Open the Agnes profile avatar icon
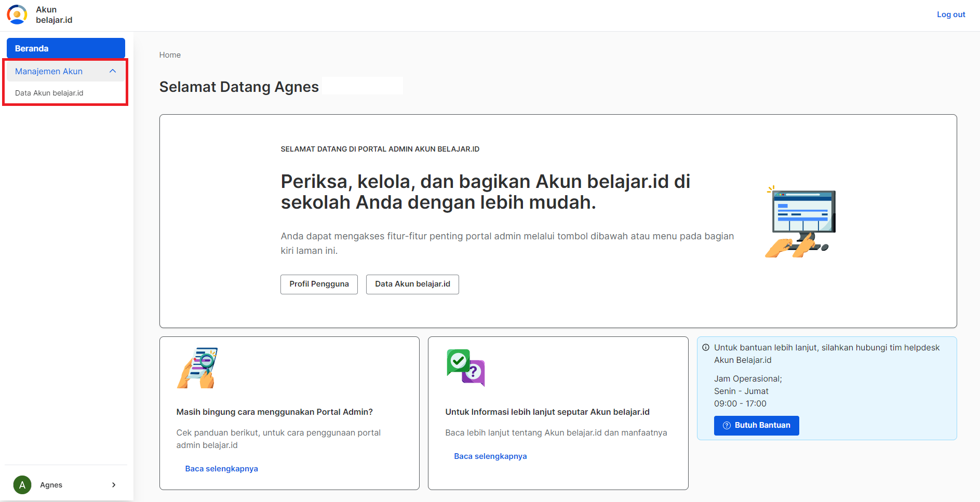Viewport: 980px width, 502px height. coord(22,484)
